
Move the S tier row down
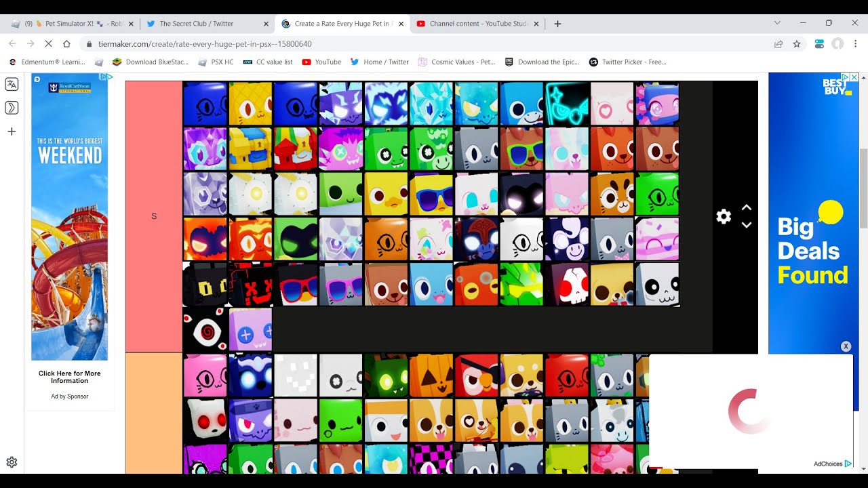[747, 225]
